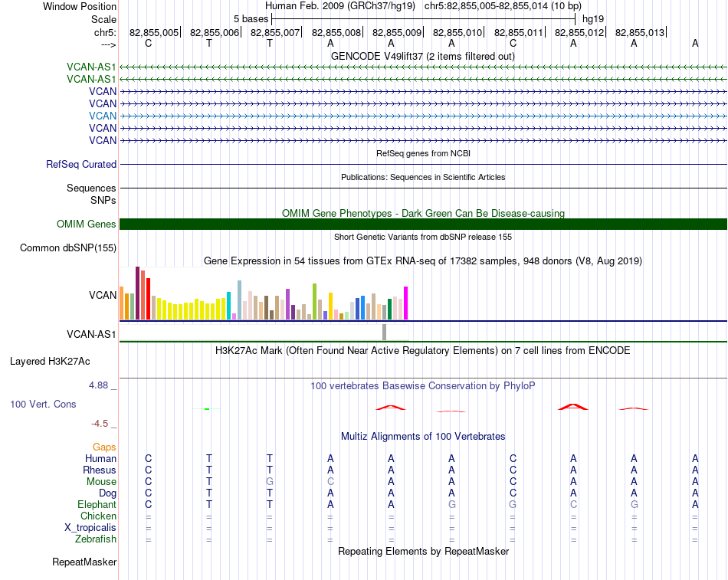Viewport: 728px width, 580px height.
Task: Click the 100 Vert. Cons label
Action: click(43, 404)
